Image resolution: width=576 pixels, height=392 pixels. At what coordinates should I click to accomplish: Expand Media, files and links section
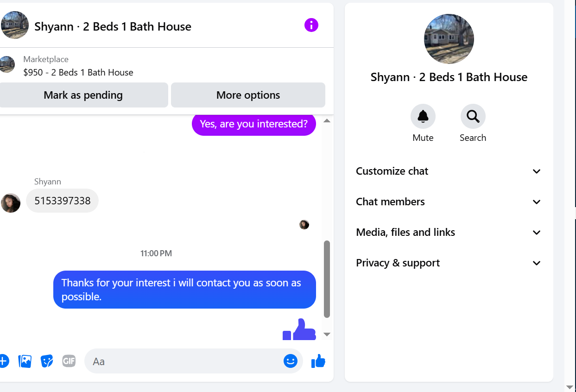click(448, 233)
